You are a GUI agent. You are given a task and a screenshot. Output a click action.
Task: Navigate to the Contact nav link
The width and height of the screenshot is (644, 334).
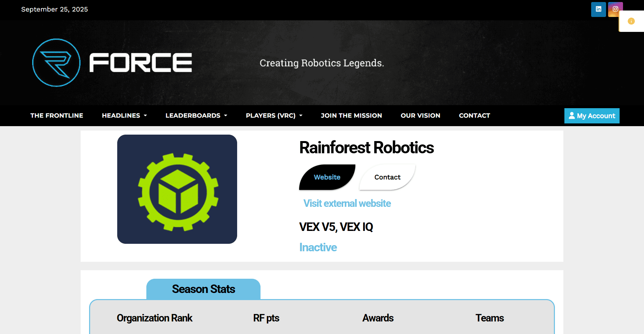point(474,116)
